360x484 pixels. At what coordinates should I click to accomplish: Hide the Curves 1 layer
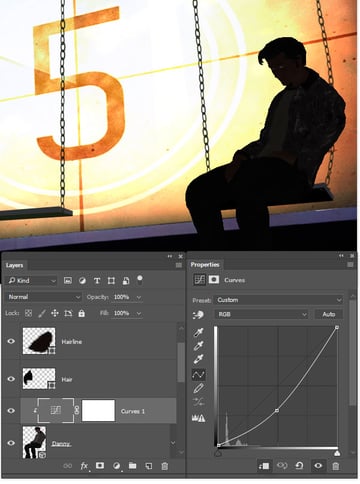coord(11,411)
